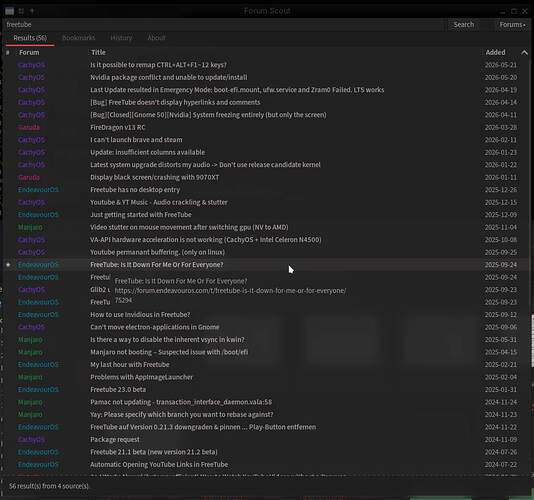Open the History tab
Viewport: 534px width, 500px height.
pyautogui.click(x=121, y=38)
